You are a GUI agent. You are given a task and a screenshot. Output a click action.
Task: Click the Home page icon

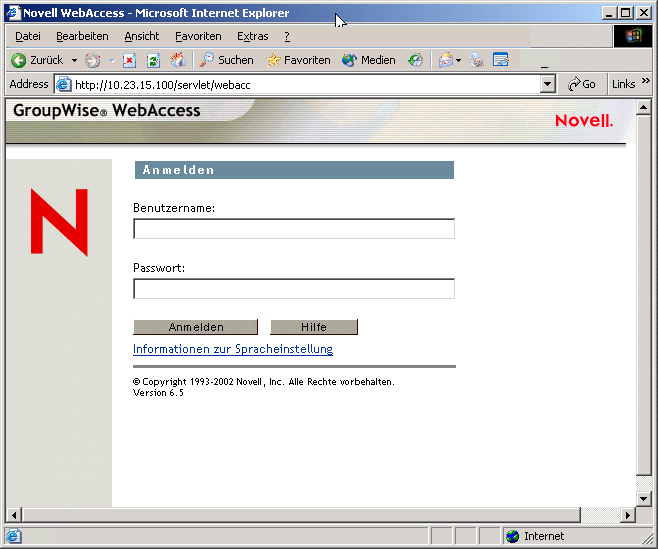[x=178, y=60]
